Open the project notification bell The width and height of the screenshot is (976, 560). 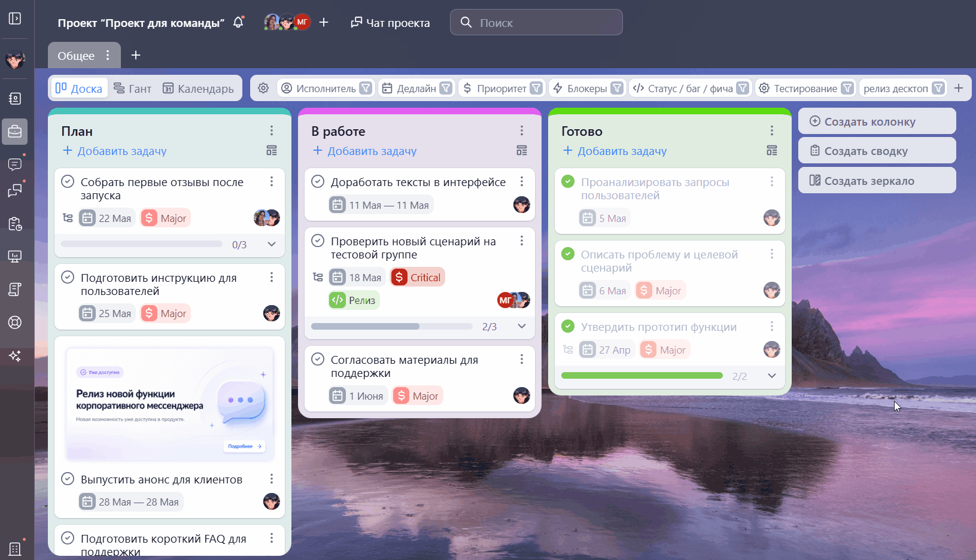point(238,23)
